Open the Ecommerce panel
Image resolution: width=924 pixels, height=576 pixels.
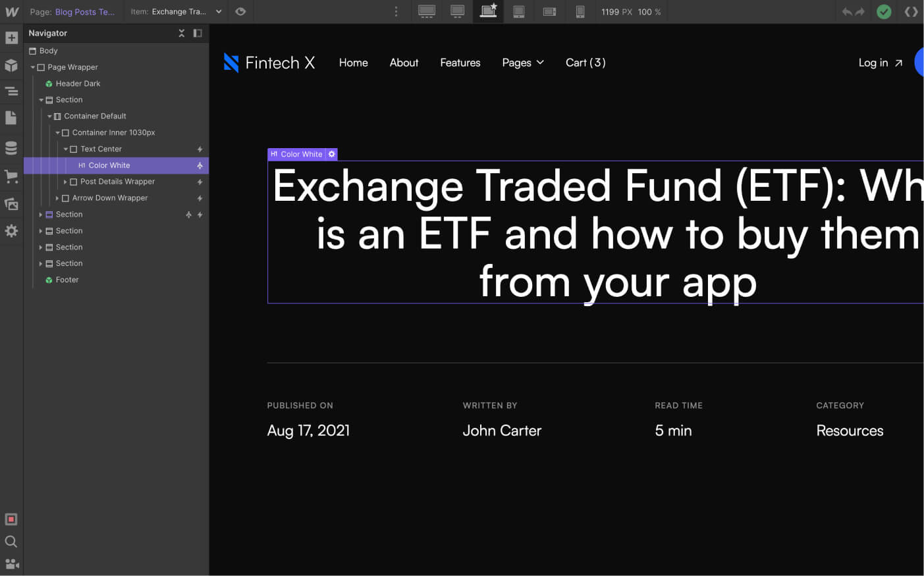click(x=12, y=176)
